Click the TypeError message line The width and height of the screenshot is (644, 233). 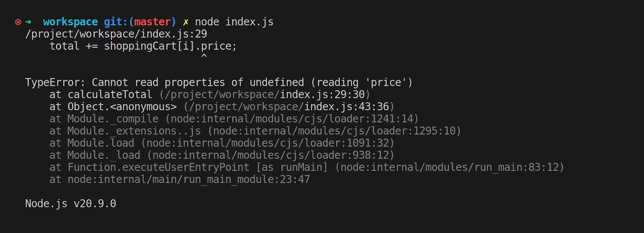(219, 82)
